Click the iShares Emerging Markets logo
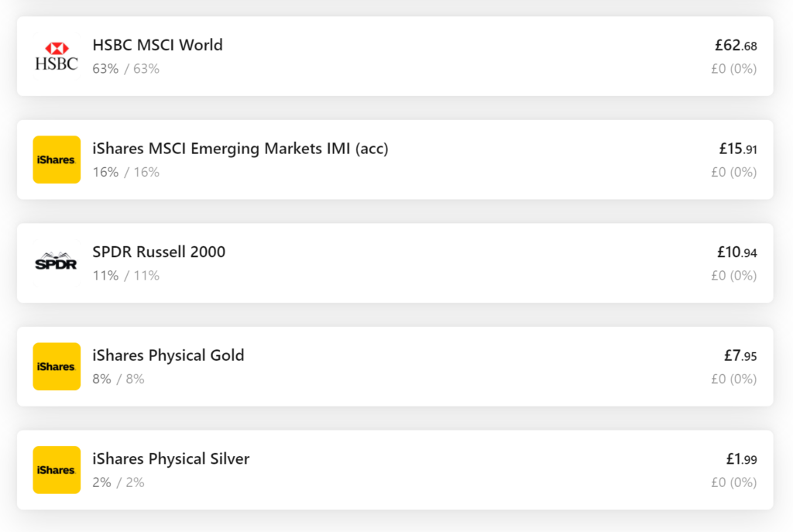Screen dimensions: 793x532 coord(57,160)
